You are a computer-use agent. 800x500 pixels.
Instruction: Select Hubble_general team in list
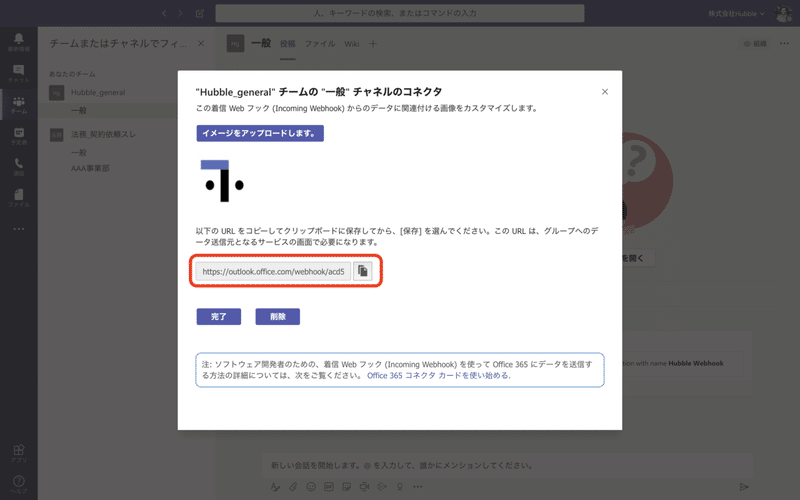pyautogui.click(x=98, y=92)
